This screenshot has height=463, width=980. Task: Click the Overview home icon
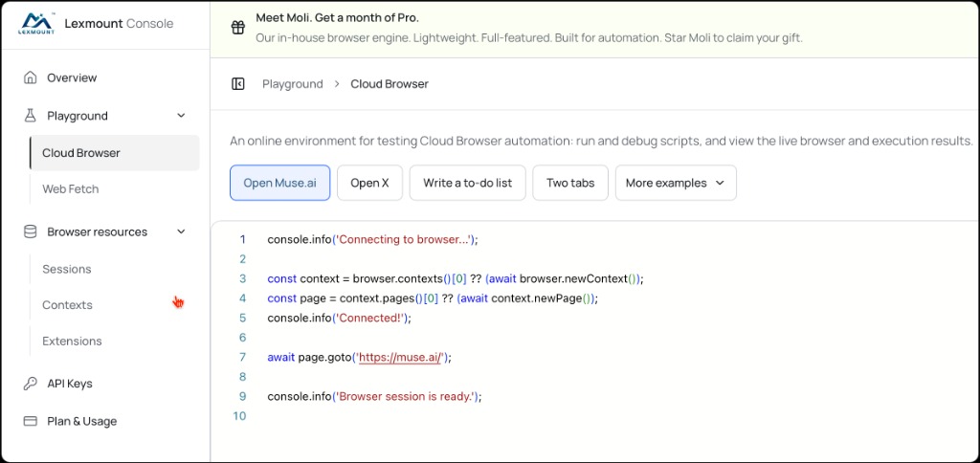click(30, 77)
